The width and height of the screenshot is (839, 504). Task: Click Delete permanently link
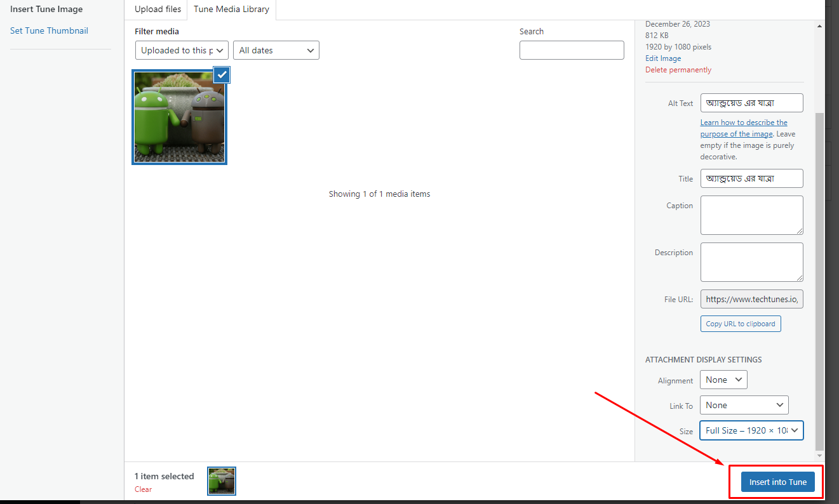pyautogui.click(x=678, y=70)
